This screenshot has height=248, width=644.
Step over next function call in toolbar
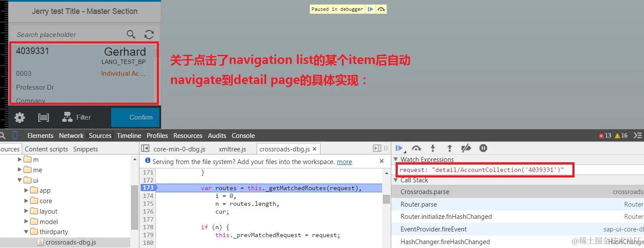click(x=416, y=148)
